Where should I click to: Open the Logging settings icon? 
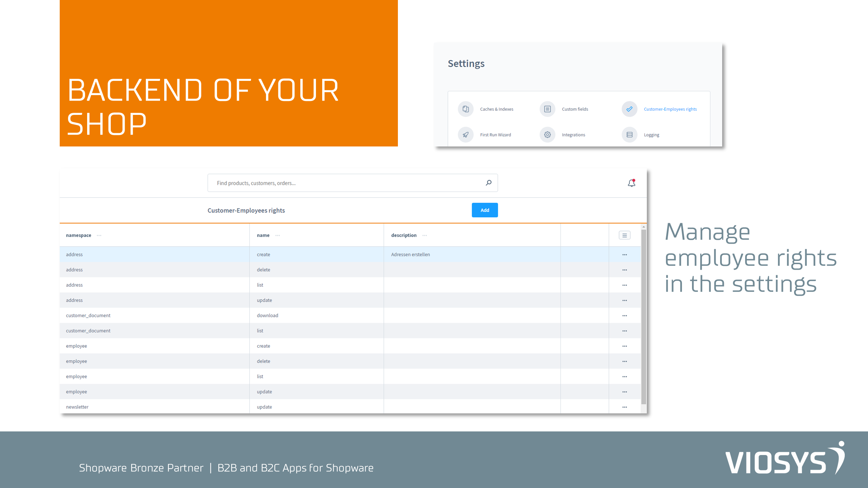[x=629, y=135]
